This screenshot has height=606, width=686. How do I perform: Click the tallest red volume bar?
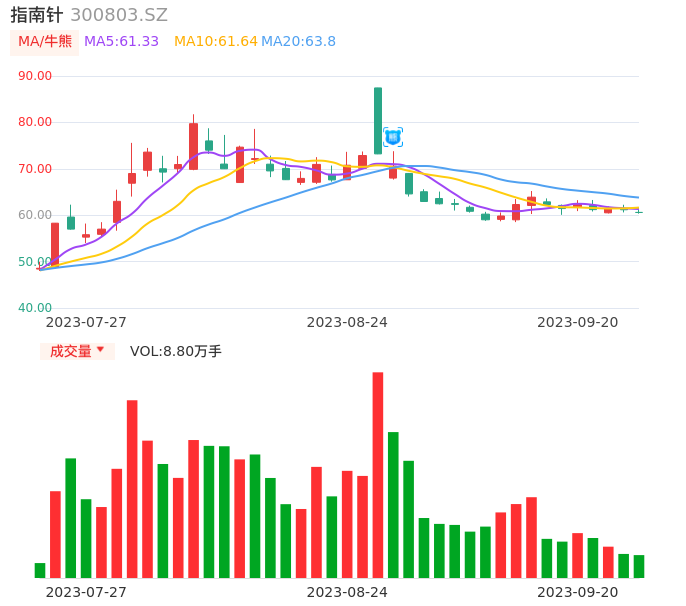378,475
